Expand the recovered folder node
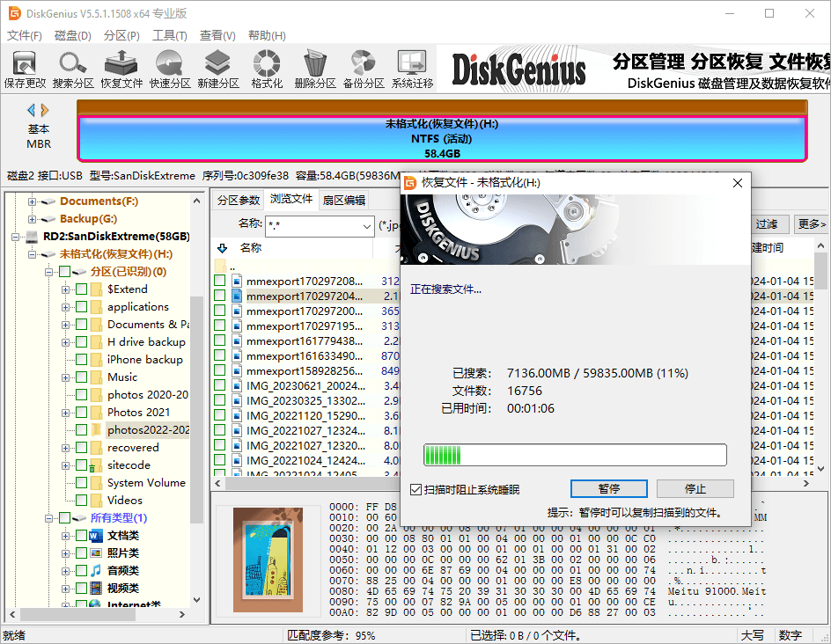831x644 pixels. 65,448
